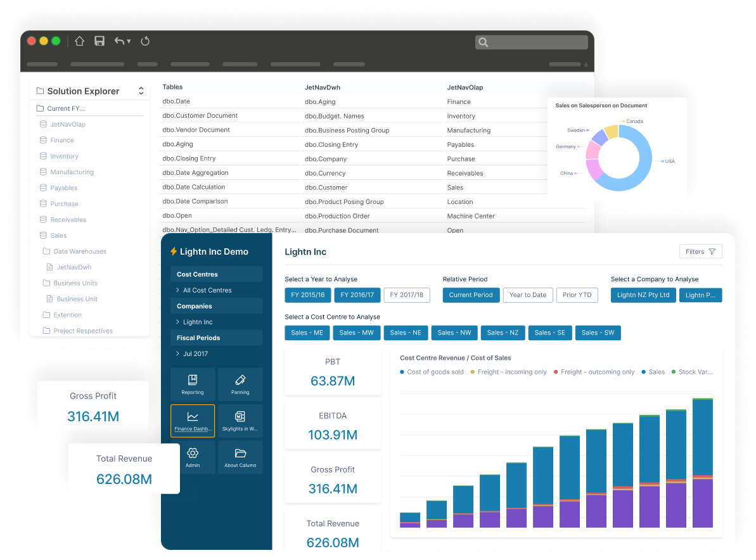Viewport: 756px width, 560px height.
Task: Open the Panning tile with pencil icon
Action: tap(240, 384)
